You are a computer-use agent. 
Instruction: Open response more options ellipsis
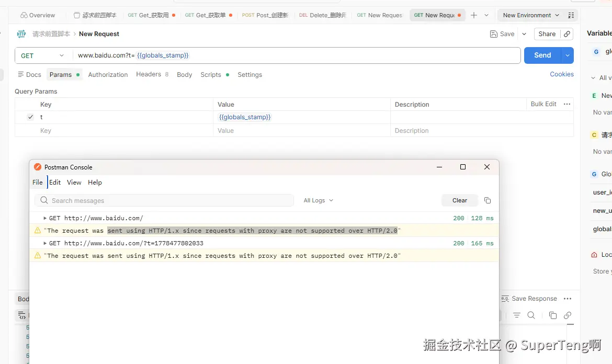[x=568, y=299]
